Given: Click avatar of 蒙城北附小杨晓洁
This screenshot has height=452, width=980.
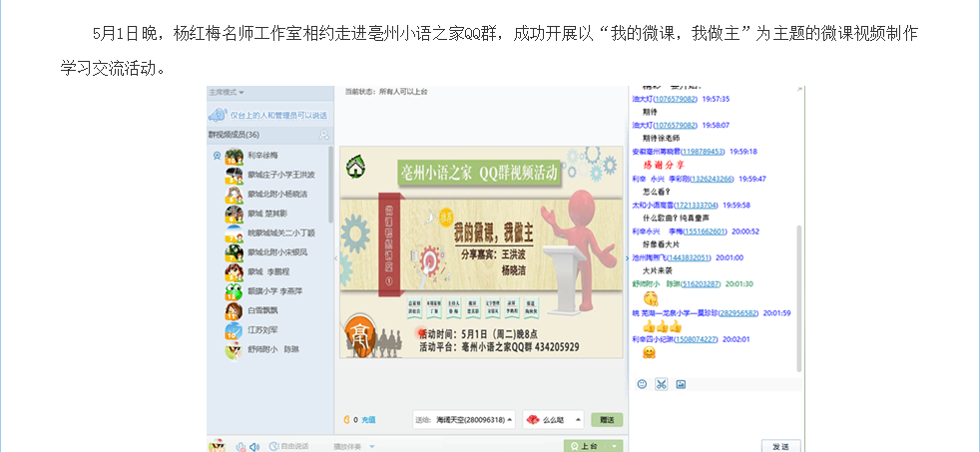Looking at the screenshot, I should [234, 195].
